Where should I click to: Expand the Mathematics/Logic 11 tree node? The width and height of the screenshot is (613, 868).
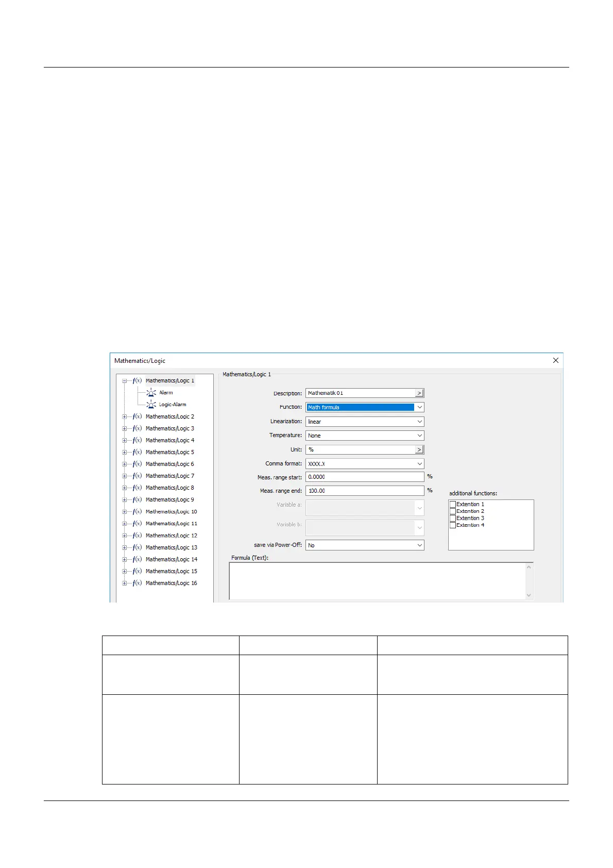124,524
